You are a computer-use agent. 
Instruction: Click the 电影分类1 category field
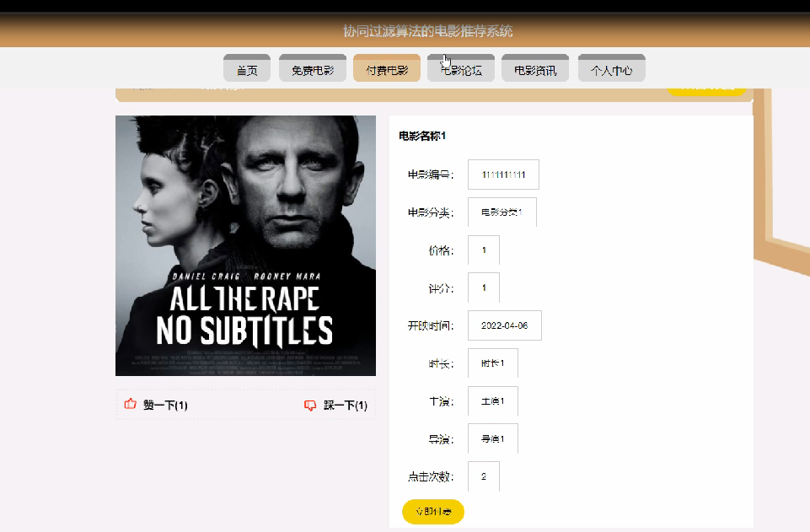click(502, 212)
